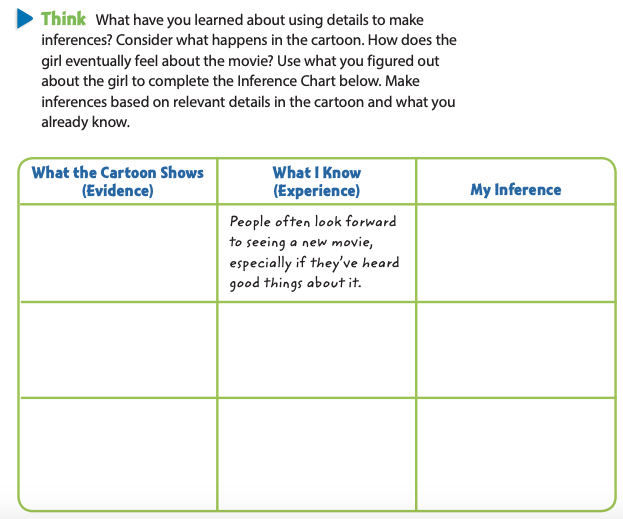The image size is (623, 519).
Task: Click the second-row Experience cell
Action: [316, 349]
